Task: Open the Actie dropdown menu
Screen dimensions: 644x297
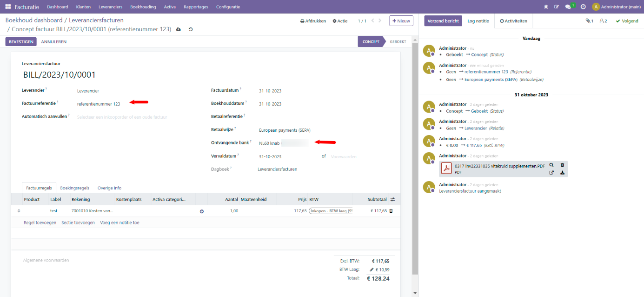Action: point(340,21)
